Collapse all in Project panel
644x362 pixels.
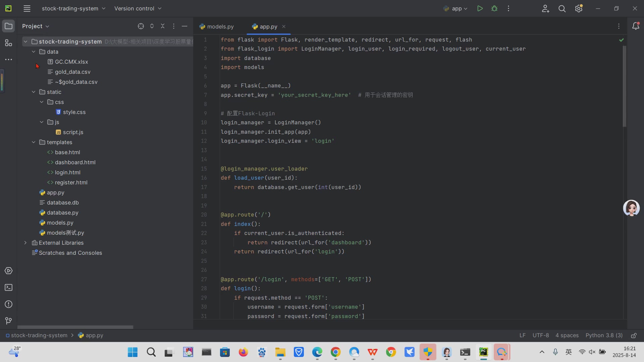pyautogui.click(x=163, y=26)
